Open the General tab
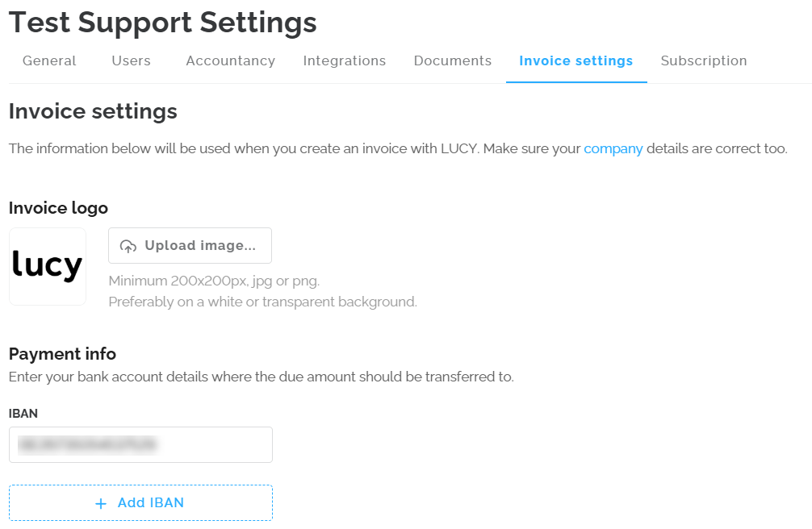Image resolution: width=812 pixels, height=529 pixels. click(x=49, y=60)
